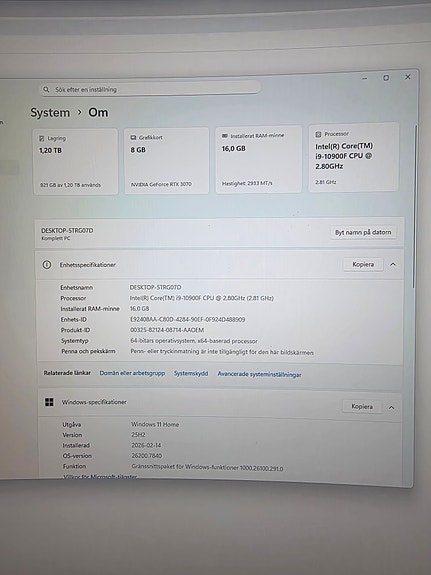Click the Windows logo icon
The width and height of the screenshot is (431, 575).
click(49, 402)
